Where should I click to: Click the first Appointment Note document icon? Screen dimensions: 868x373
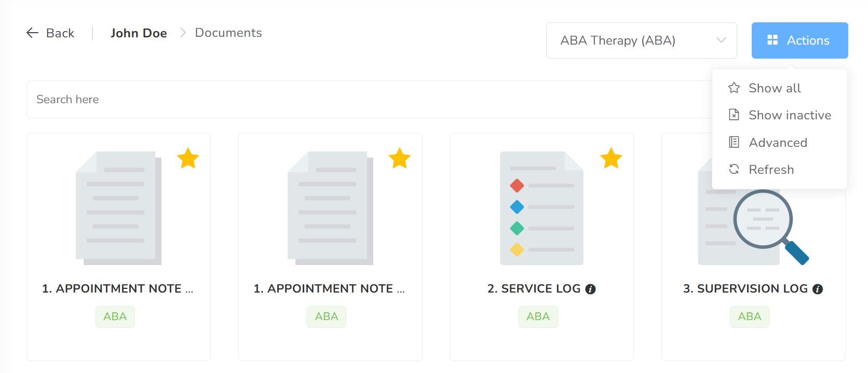[x=118, y=208]
